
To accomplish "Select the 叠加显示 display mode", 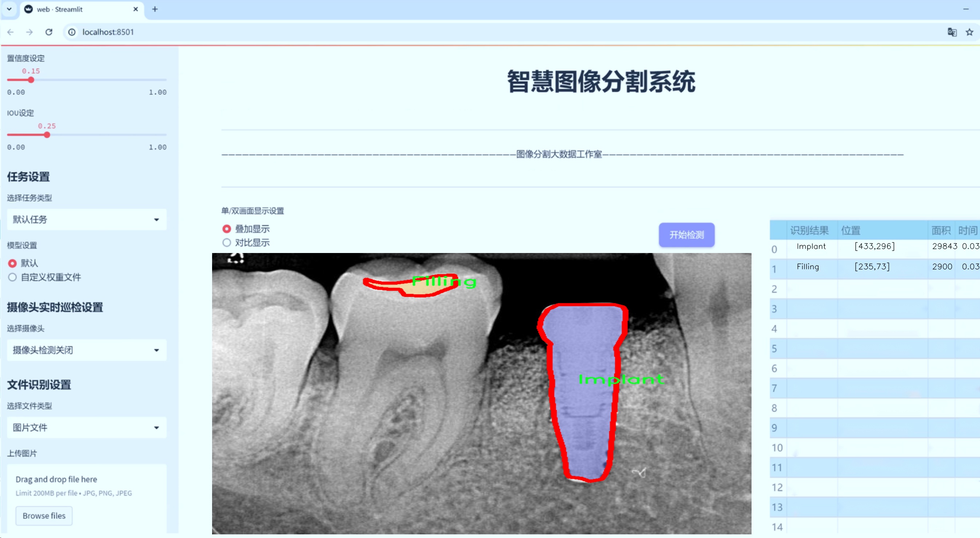I will (x=226, y=229).
